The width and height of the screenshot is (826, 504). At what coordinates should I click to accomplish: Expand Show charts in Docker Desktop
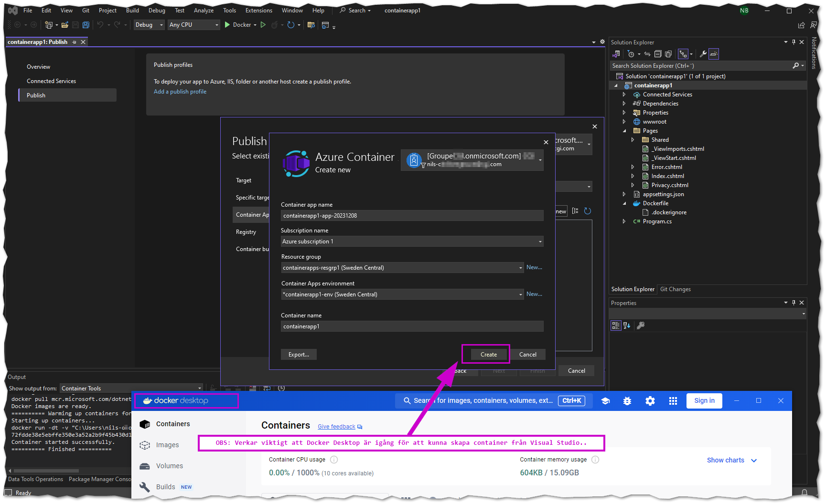click(x=732, y=460)
